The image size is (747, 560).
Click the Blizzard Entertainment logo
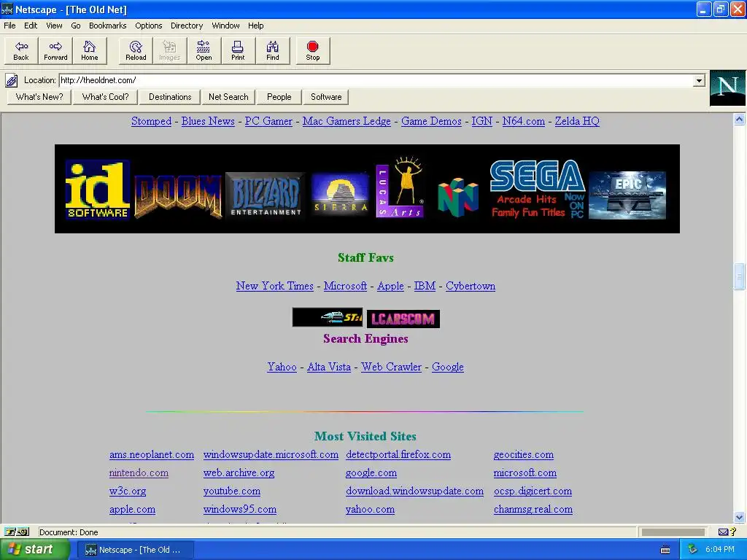pos(266,194)
